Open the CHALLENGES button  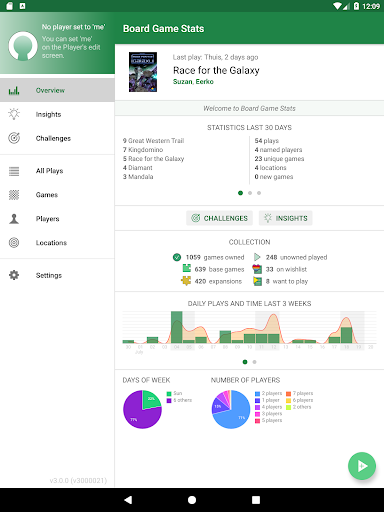(219, 218)
